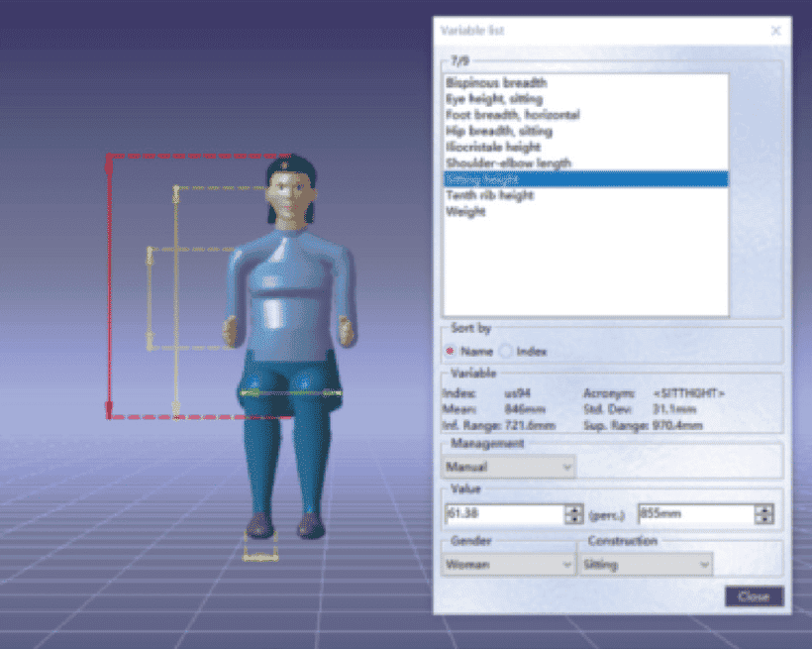Click the Close button
The height and width of the screenshot is (649, 812).
(754, 596)
